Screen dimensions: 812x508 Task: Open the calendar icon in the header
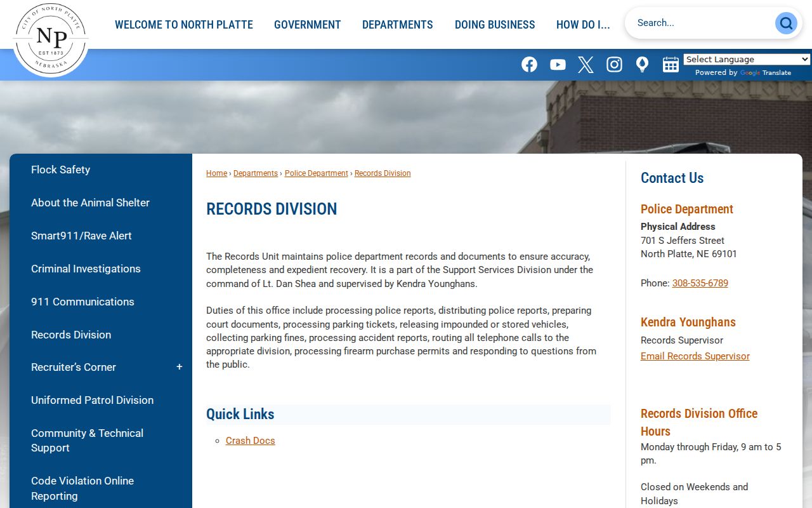coord(671,64)
